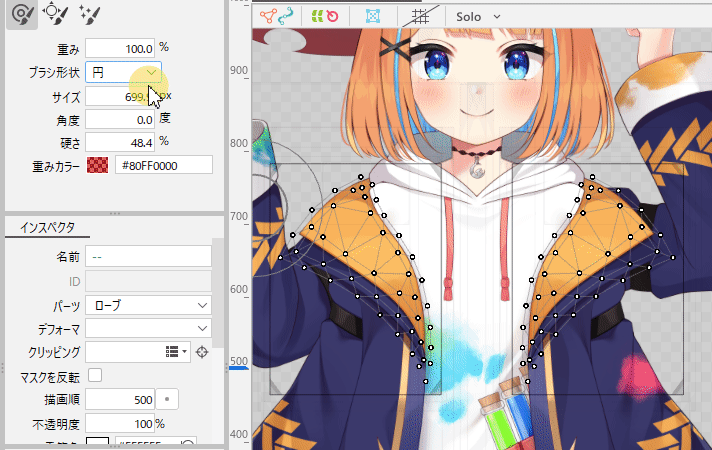Image resolution: width=712 pixels, height=450 pixels.
Task: Click the teal curved path tool icon
Action: point(286,17)
